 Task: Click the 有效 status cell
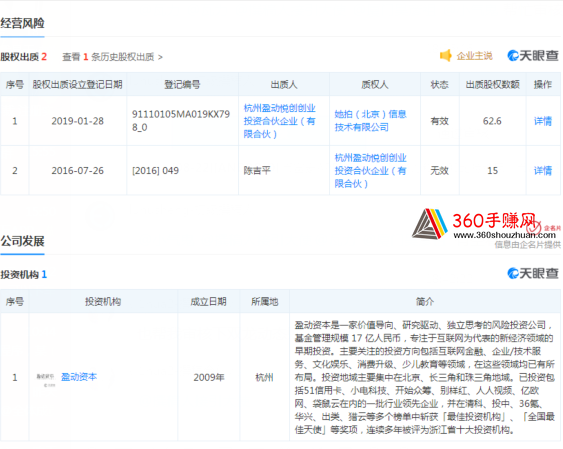click(439, 121)
